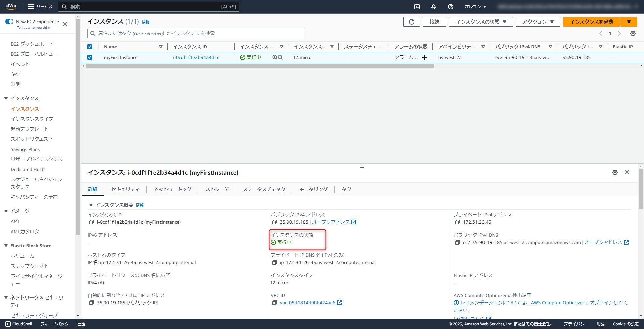Switch to the ストレージ tab
Screen dimensions: 644x329
pyautogui.click(x=217, y=189)
